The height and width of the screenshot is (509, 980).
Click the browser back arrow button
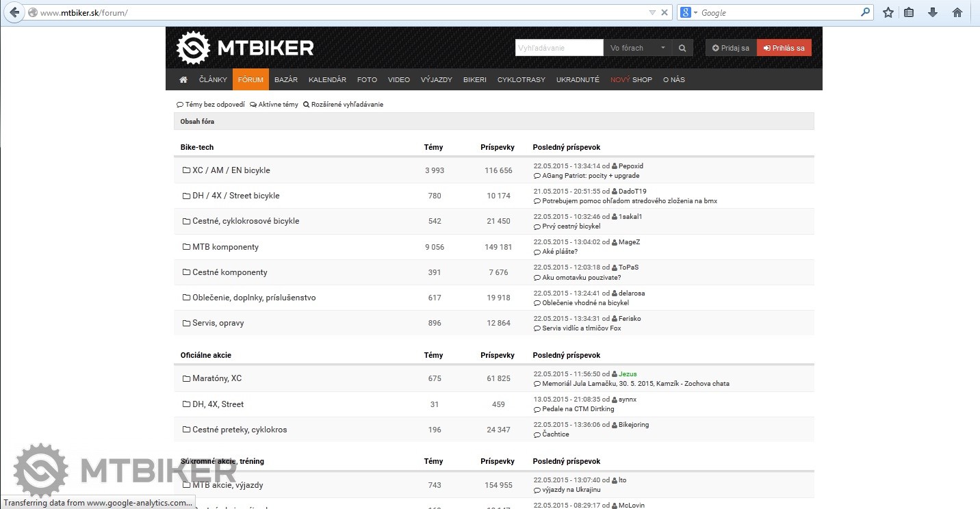(x=14, y=12)
